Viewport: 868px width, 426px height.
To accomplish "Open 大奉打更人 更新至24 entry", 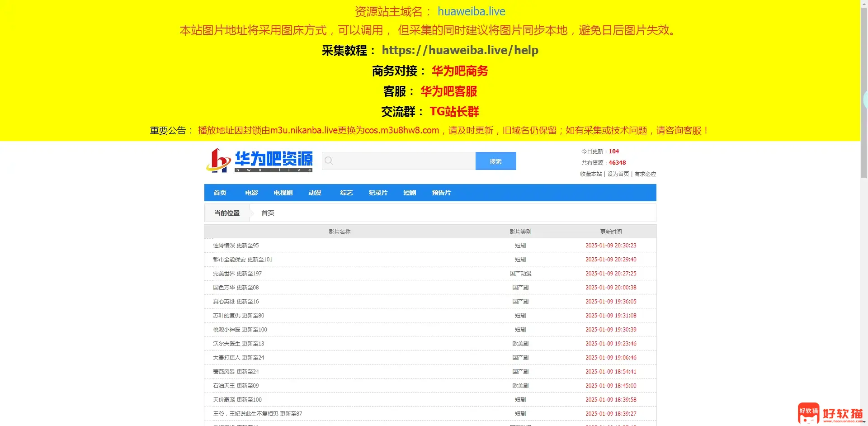I will tap(239, 358).
